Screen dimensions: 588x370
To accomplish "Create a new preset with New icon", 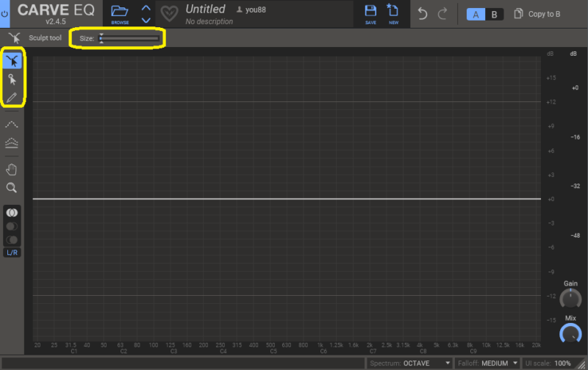I will (x=393, y=13).
